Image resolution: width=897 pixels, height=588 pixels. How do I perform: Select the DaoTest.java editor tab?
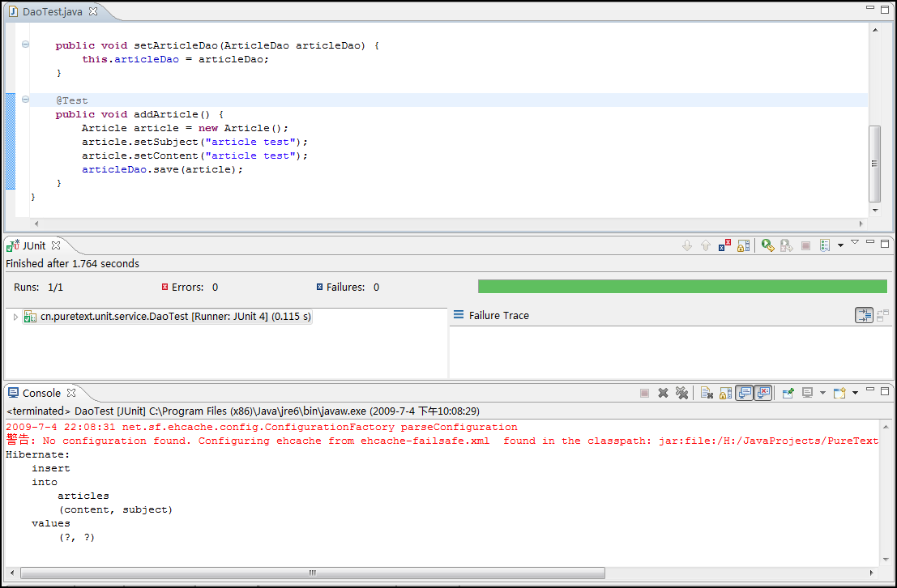pyautogui.click(x=51, y=12)
